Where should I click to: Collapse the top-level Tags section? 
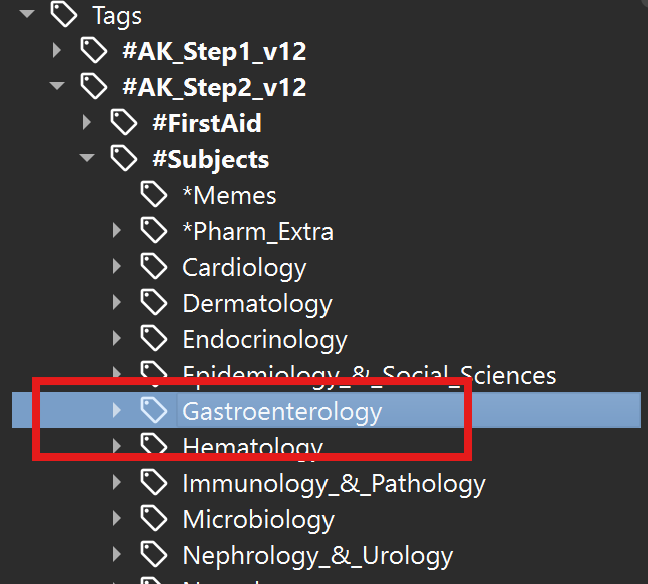coord(27,15)
